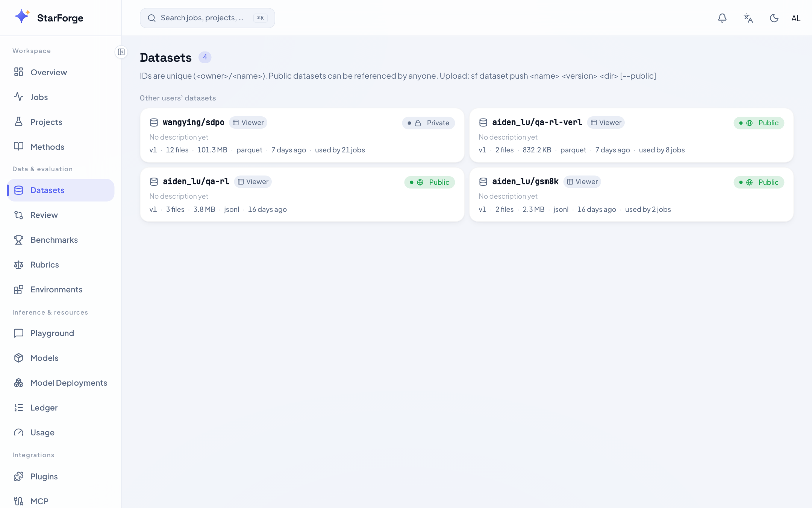Collapse the sidebar panel

coord(121,52)
